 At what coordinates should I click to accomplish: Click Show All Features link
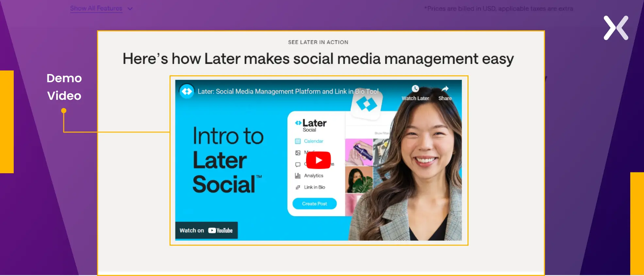[96, 8]
